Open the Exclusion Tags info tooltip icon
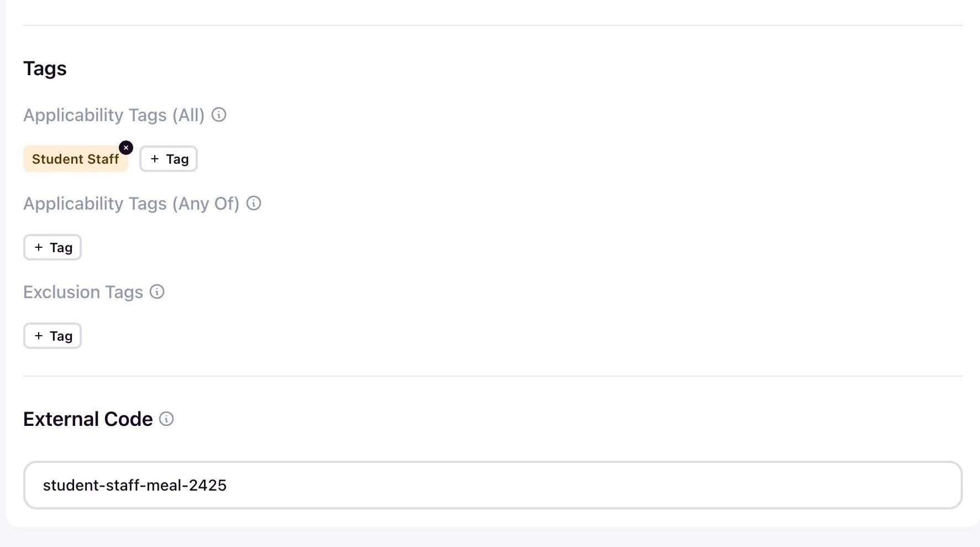 157,291
